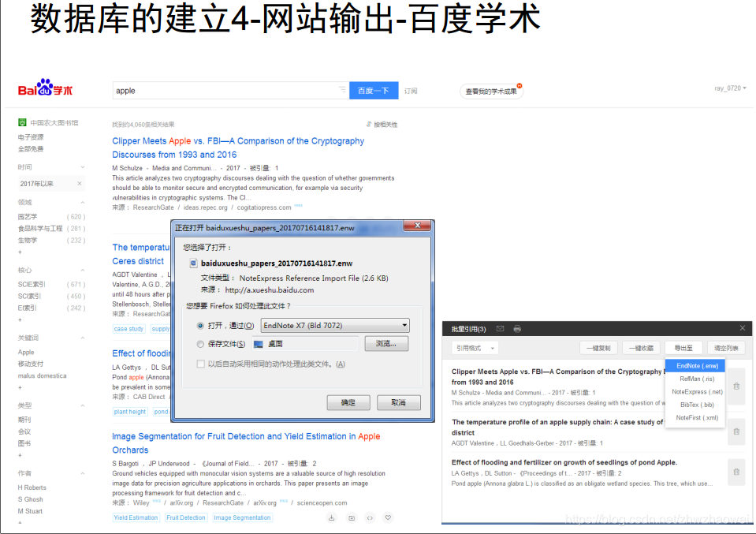Screen dimensions: 756x534
Task: Choose BibTex (.bib) export option
Action: pos(697,405)
